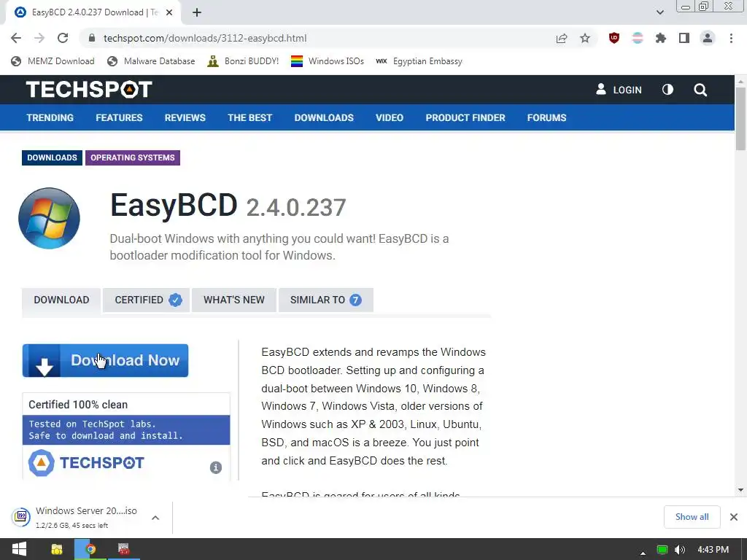Navigate to DOWNLOADS in nav bar
Viewport: 747px width, 560px height.
[x=324, y=117]
